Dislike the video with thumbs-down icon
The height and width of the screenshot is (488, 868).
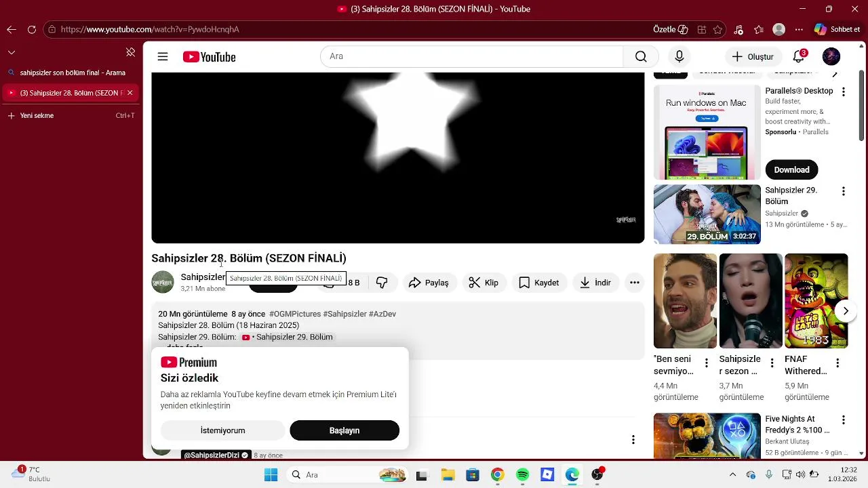[x=382, y=283]
